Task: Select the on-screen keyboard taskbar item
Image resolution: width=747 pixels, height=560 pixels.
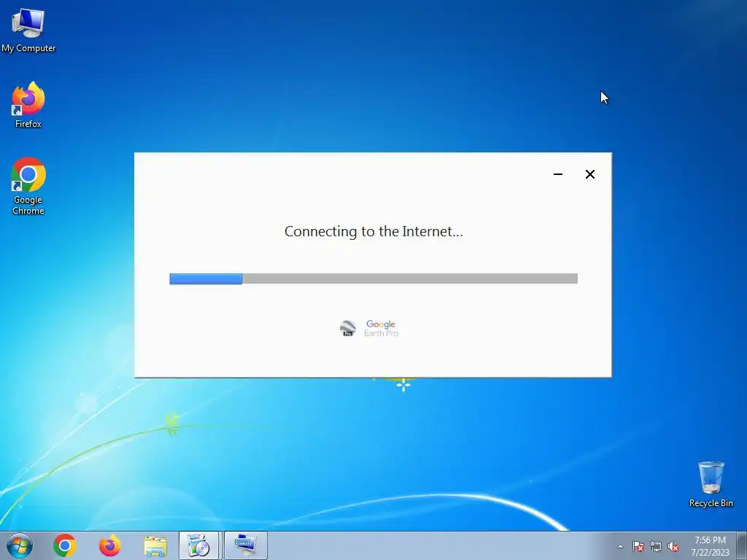Action: pos(245,545)
